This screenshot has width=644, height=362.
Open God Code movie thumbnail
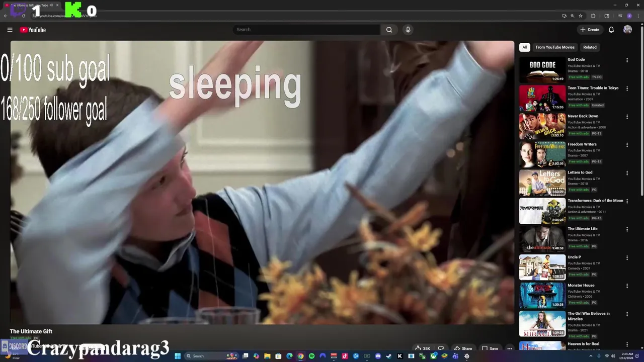click(542, 69)
